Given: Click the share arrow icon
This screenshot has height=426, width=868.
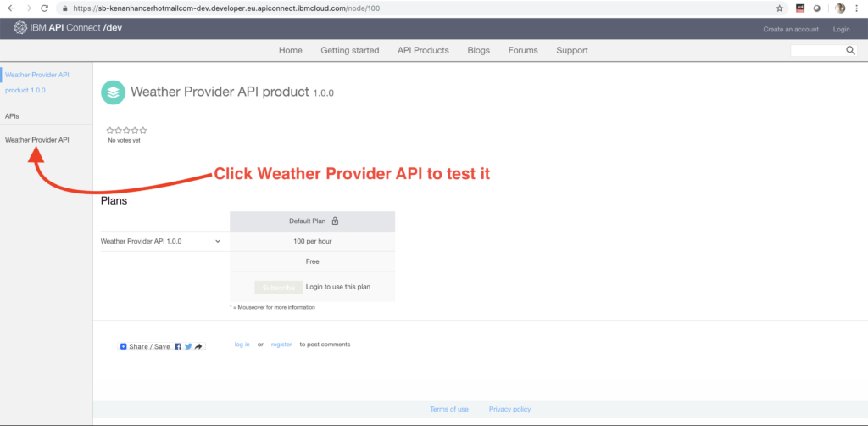Looking at the screenshot, I should [198, 346].
